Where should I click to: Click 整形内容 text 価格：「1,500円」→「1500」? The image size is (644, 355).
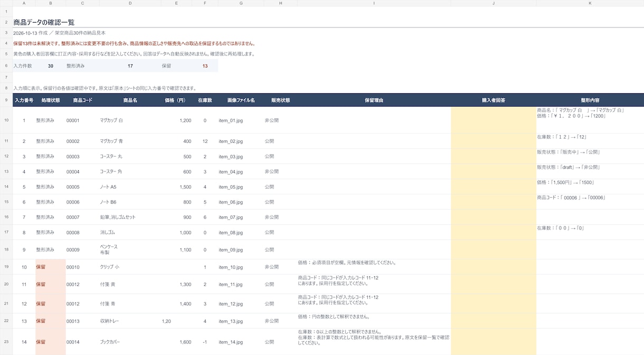tap(565, 183)
